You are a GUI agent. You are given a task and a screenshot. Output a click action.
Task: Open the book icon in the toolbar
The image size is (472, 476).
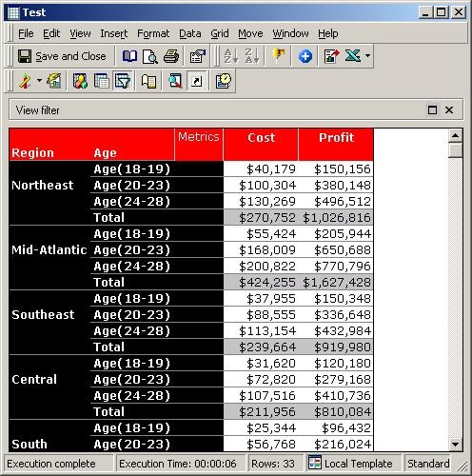(129, 56)
